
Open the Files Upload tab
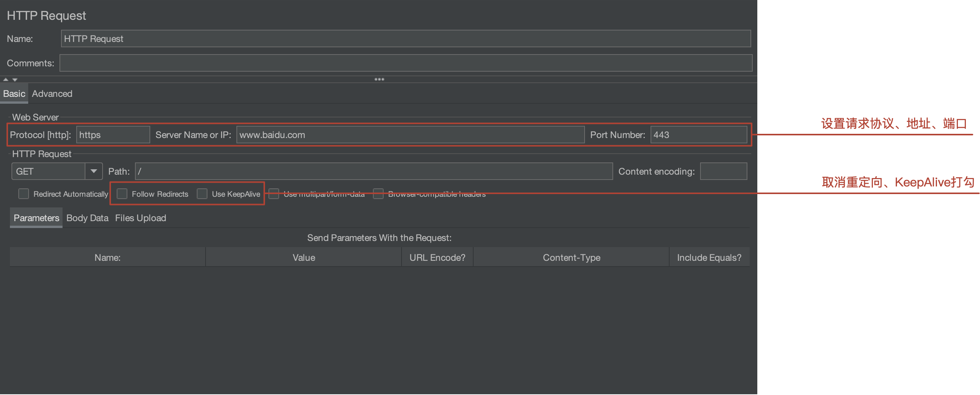point(140,218)
